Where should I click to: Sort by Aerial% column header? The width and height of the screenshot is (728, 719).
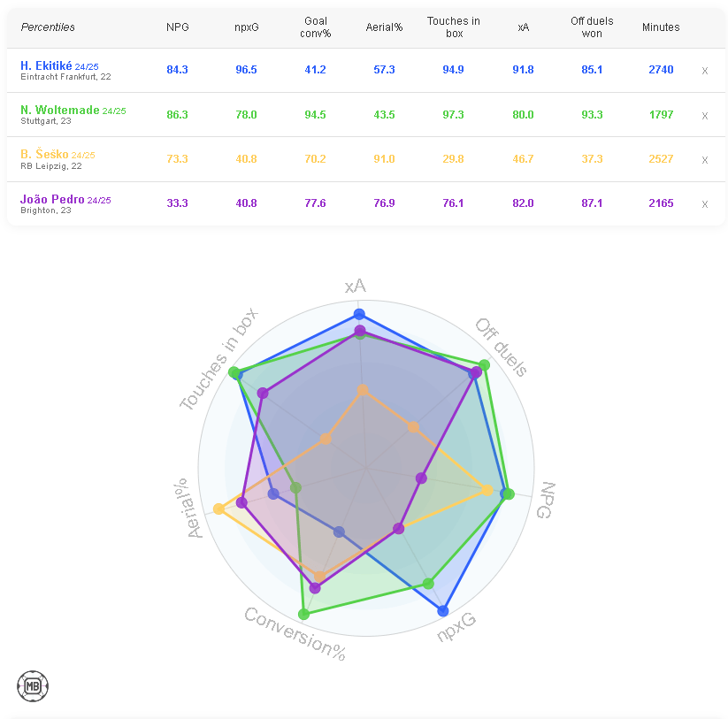coord(384,27)
